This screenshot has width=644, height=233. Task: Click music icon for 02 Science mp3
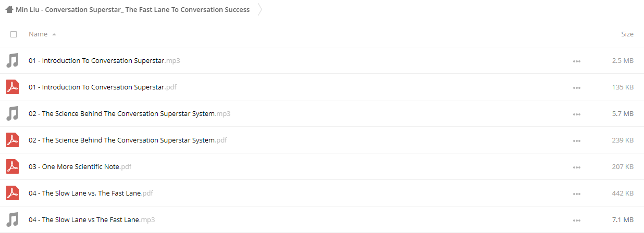(12, 113)
